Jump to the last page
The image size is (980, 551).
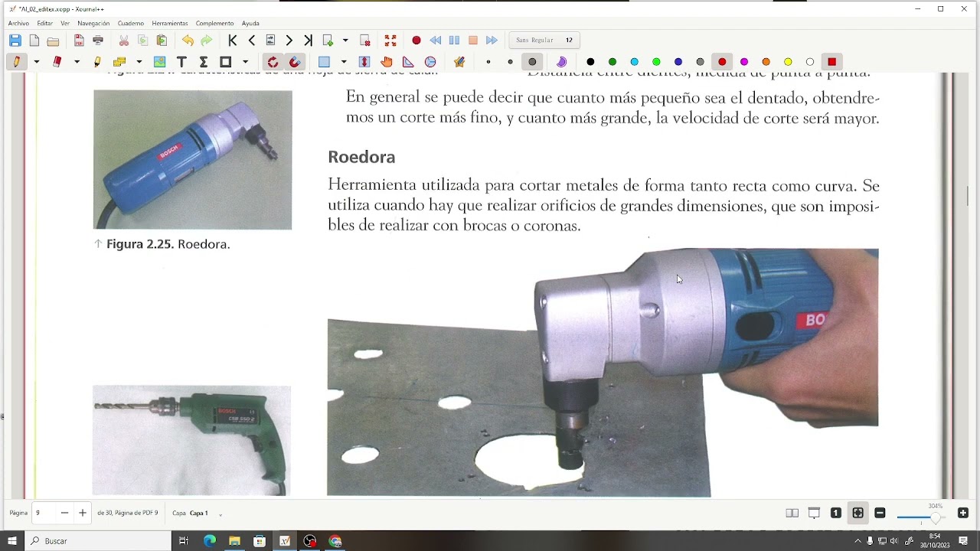tap(308, 41)
